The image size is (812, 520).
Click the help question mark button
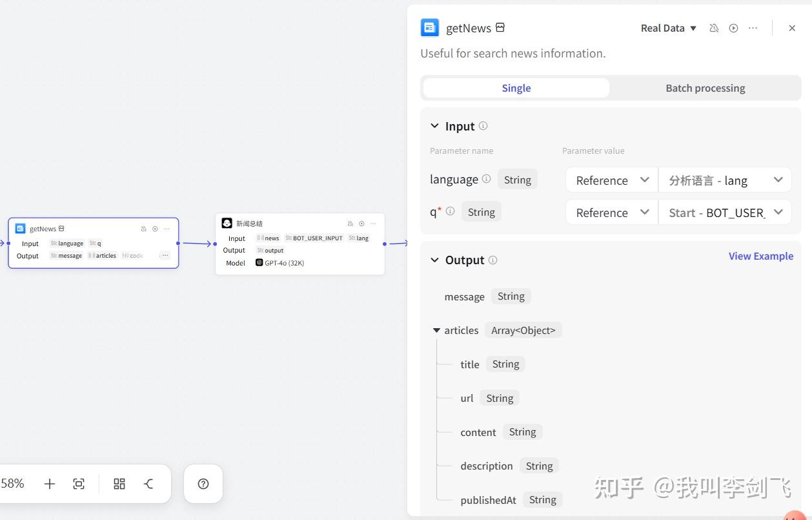click(203, 484)
